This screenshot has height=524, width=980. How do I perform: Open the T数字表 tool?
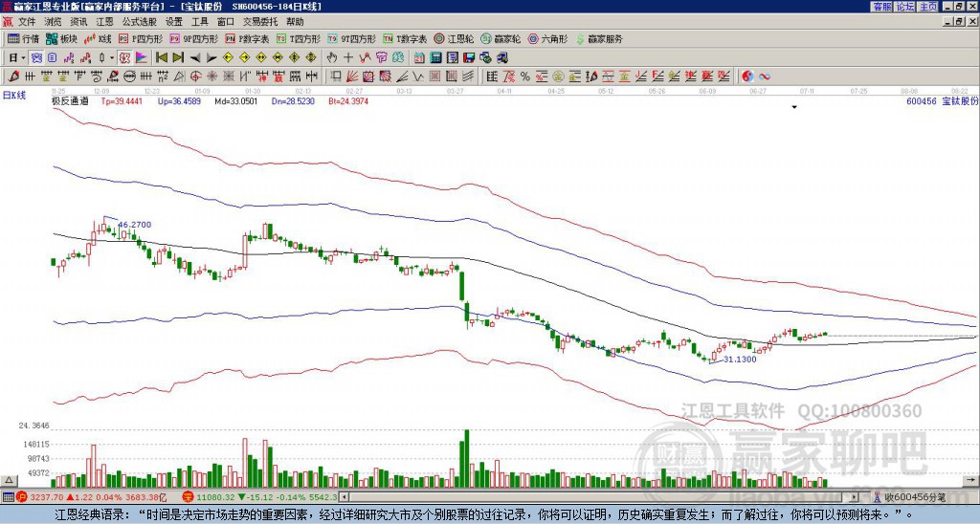tap(405, 38)
